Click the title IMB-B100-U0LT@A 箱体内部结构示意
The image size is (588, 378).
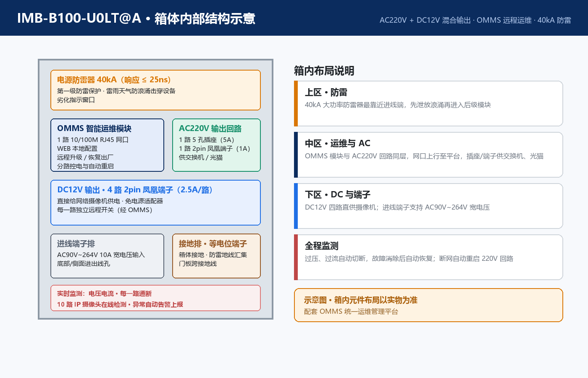pyautogui.click(x=136, y=18)
